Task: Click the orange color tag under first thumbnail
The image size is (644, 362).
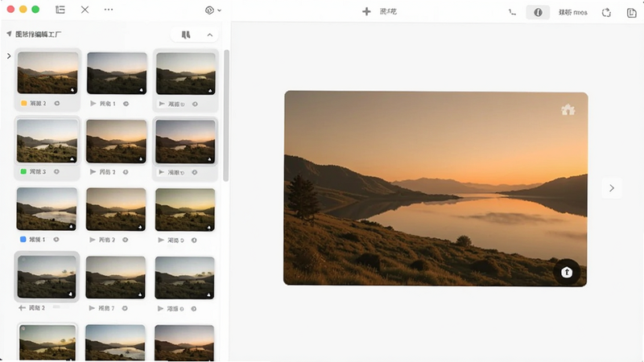Action: tap(24, 104)
